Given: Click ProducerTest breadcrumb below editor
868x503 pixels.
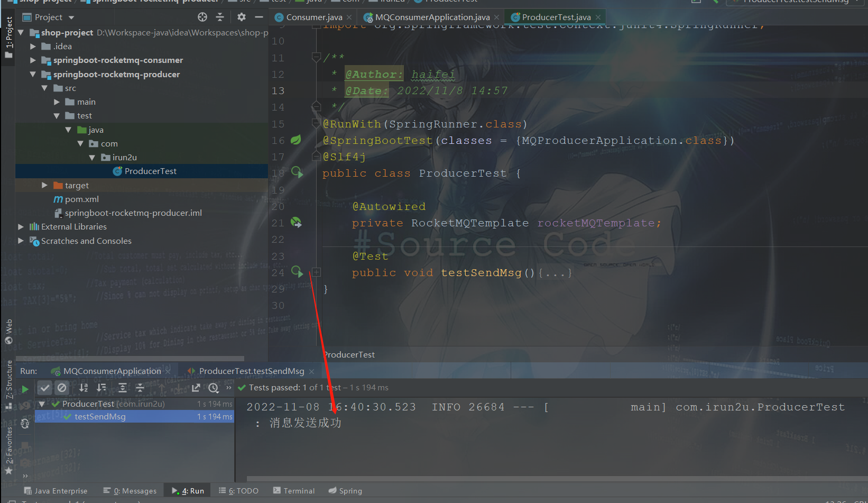Looking at the screenshot, I should (x=349, y=355).
